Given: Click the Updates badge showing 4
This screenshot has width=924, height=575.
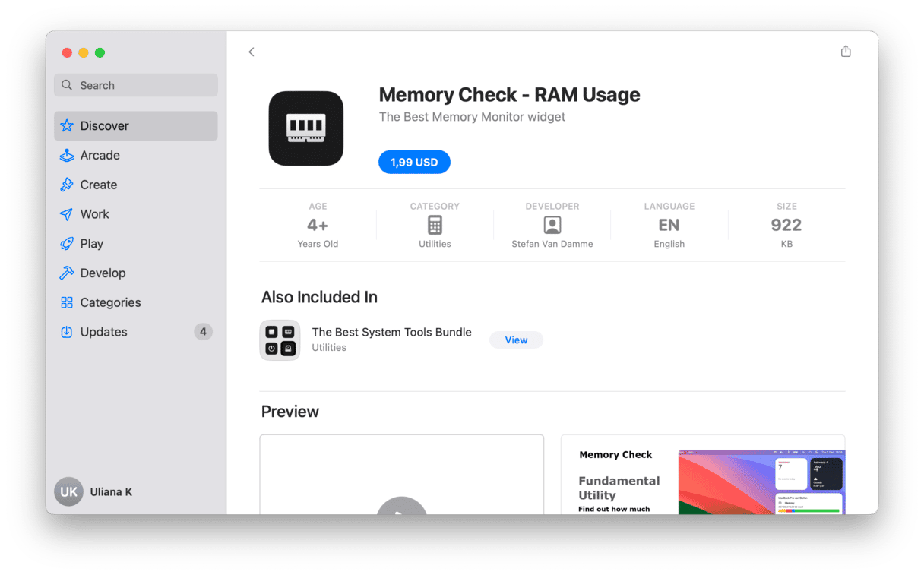Looking at the screenshot, I should click(203, 332).
